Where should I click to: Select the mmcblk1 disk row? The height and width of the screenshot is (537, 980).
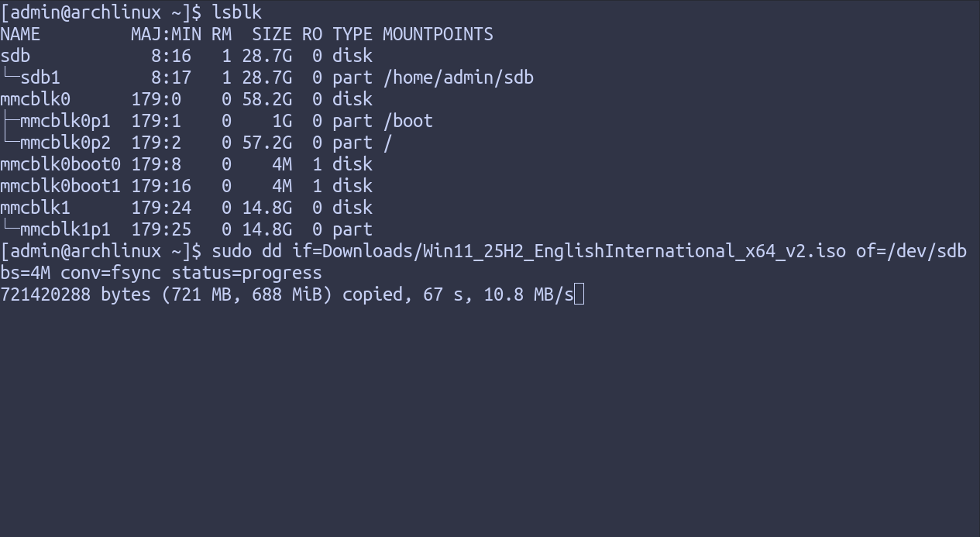pos(186,208)
